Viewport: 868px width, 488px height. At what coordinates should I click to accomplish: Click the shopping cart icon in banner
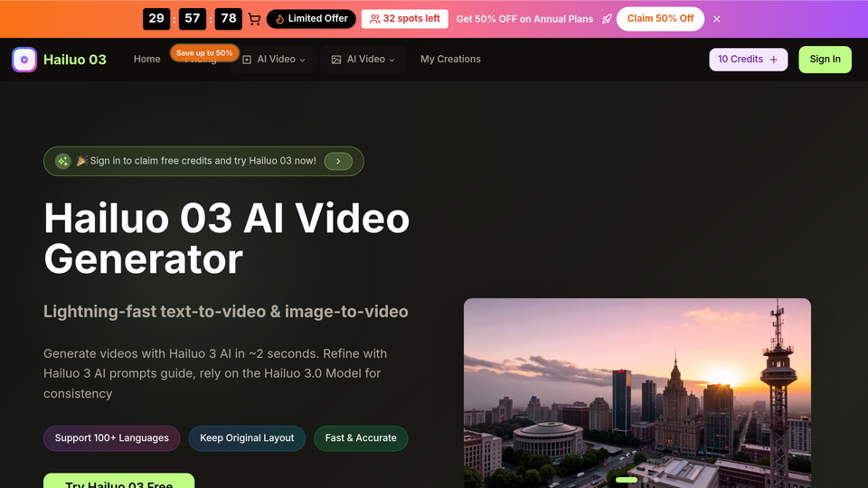click(x=254, y=19)
